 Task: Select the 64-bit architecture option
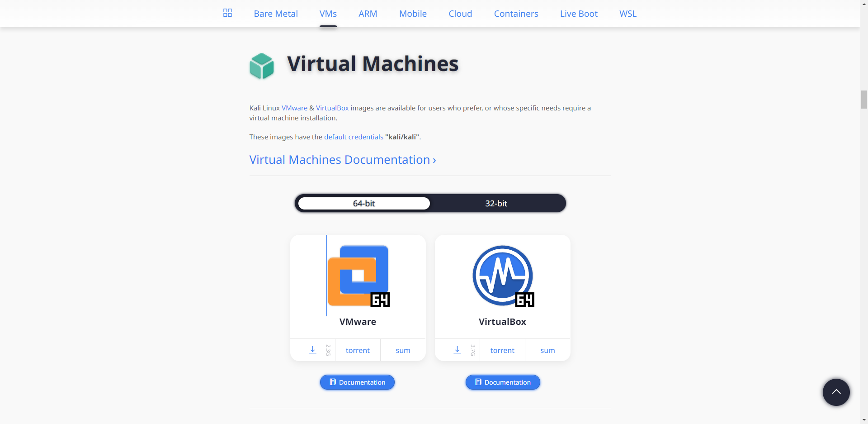pyautogui.click(x=364, y=204)
